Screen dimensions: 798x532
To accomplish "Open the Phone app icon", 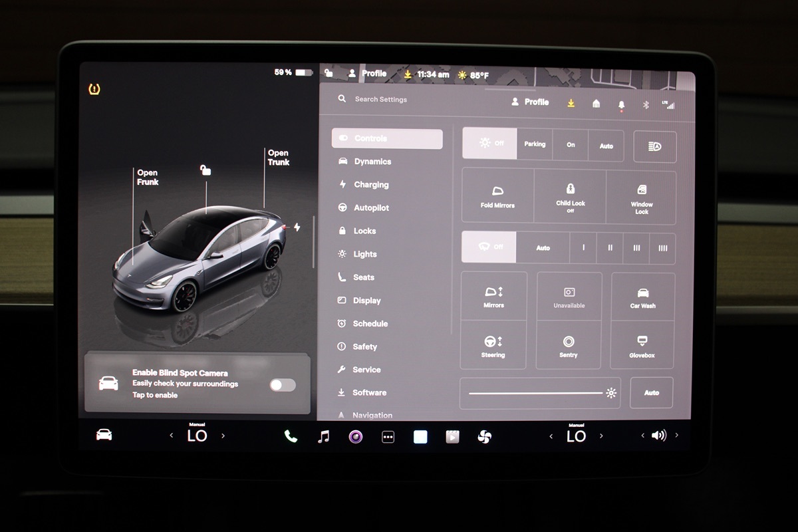I will point(291,436).
